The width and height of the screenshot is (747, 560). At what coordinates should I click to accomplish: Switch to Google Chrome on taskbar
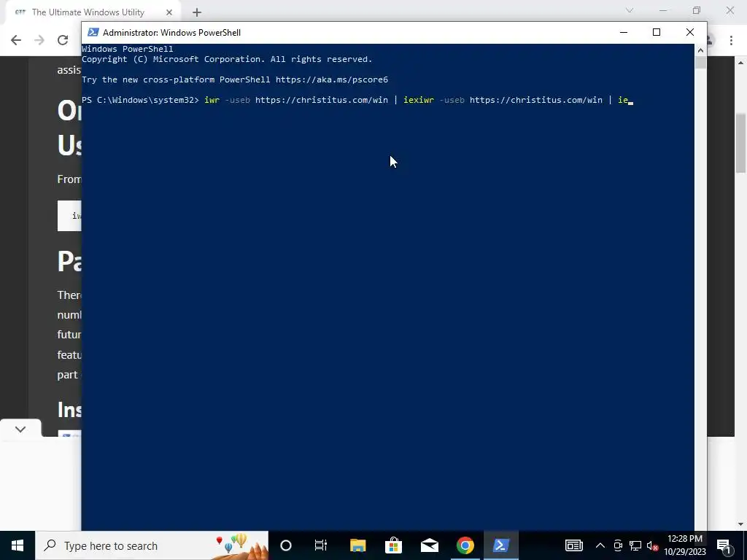[465, 545]
